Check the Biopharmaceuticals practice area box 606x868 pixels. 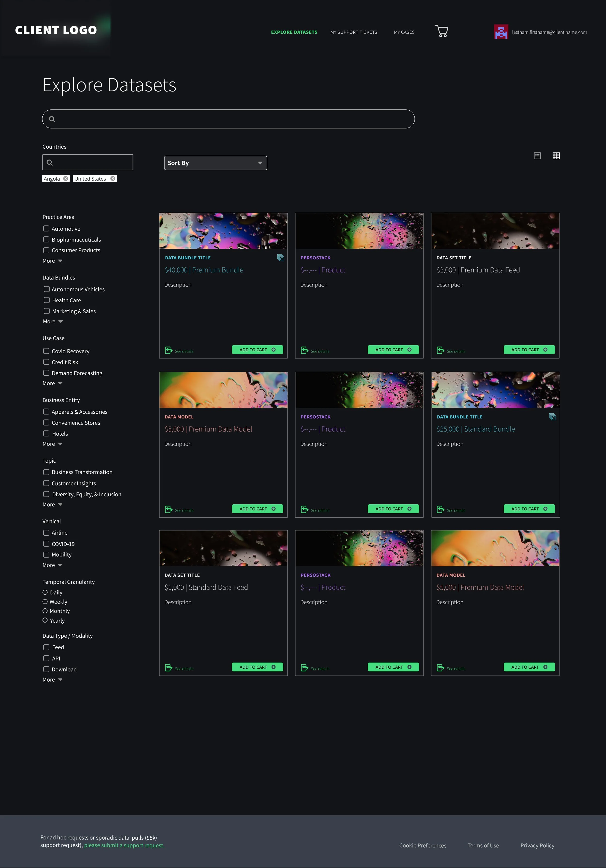tap(46, 239)
